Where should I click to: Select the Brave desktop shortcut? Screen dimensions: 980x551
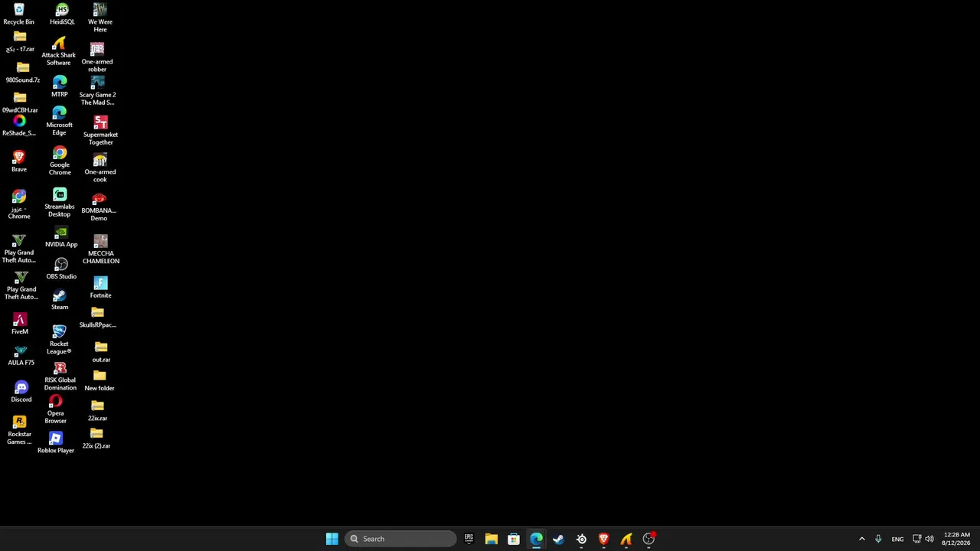tap(19, 161)
